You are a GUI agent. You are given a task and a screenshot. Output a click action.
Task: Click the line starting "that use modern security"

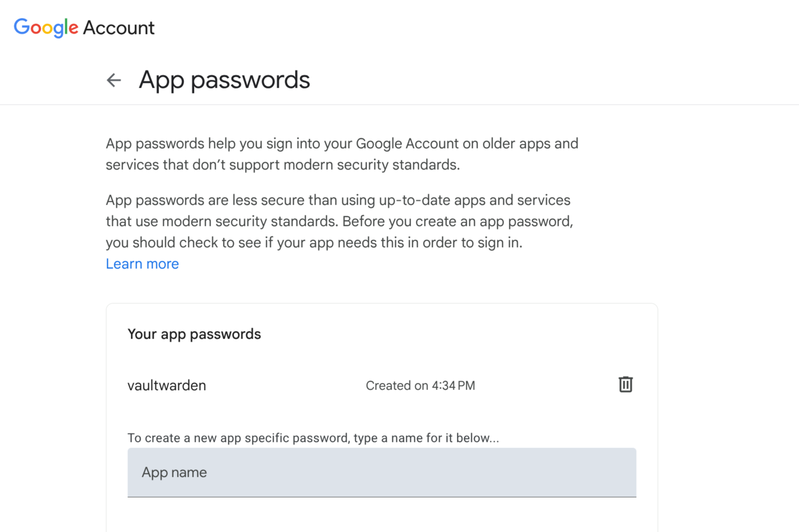pyautogui.click(x=339, y=221)
